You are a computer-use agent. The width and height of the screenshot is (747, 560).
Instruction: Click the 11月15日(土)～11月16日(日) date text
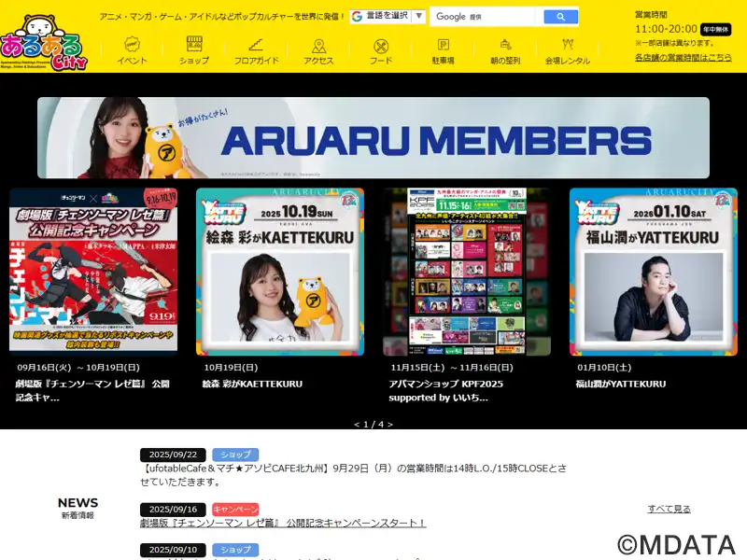[x=452, y=368]
